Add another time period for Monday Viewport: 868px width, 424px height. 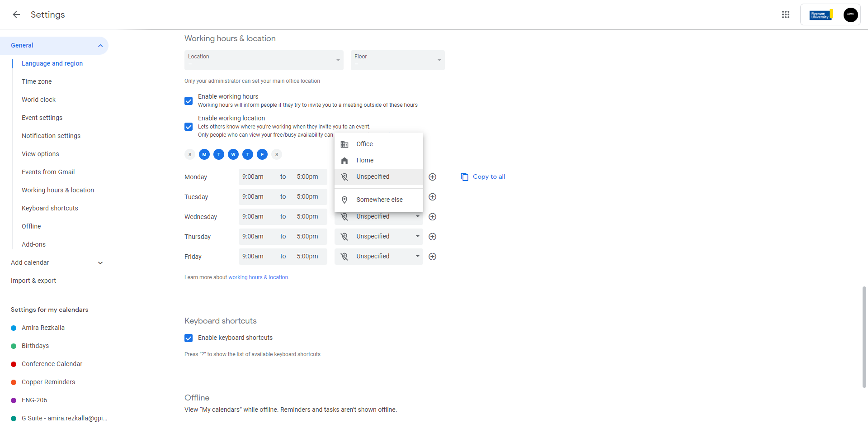point(432,177)
